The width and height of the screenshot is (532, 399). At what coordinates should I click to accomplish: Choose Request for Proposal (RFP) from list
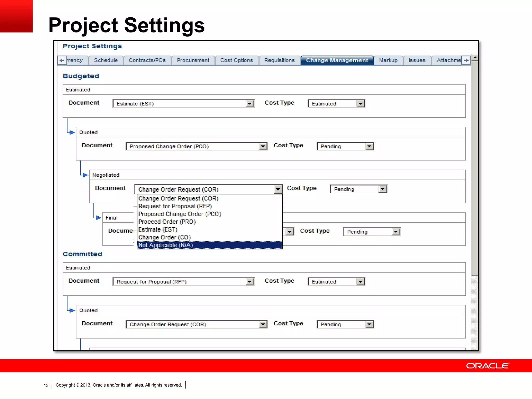[210, 206]
